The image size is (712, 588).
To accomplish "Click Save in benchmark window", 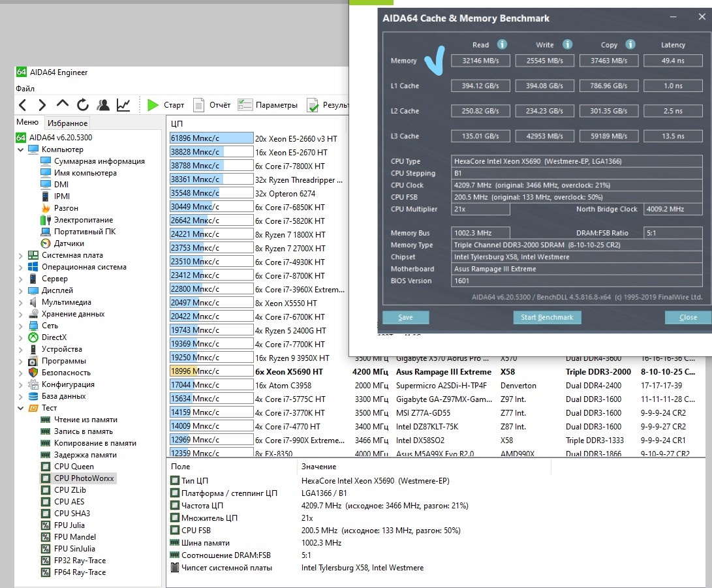I will coord(405,317).
